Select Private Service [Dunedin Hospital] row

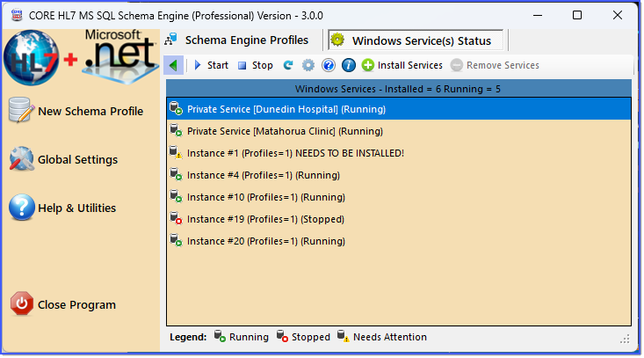[399, 109]
